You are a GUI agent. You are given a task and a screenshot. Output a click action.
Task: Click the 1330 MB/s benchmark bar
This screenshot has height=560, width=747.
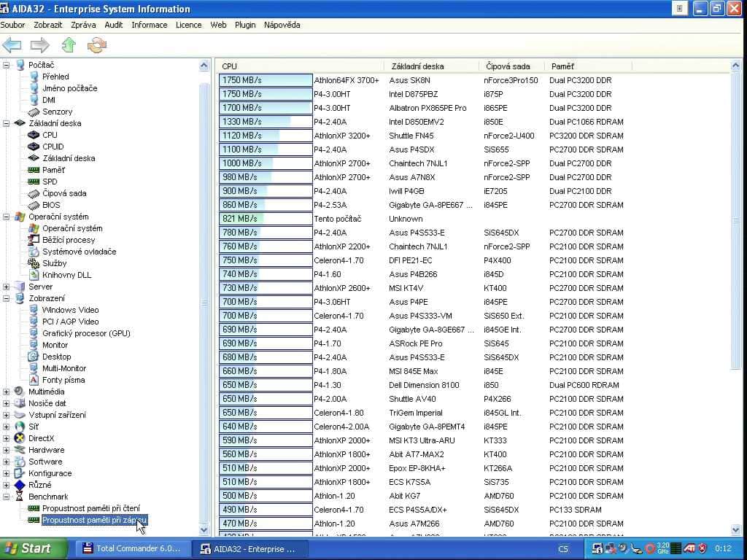266,122
